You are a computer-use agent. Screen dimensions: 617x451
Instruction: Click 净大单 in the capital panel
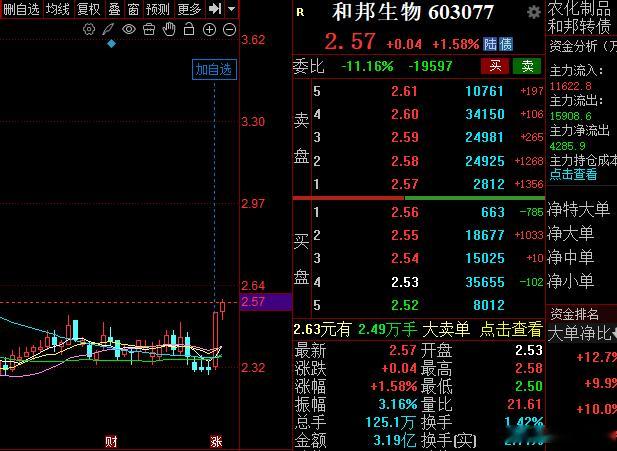(x=570, y=233)
